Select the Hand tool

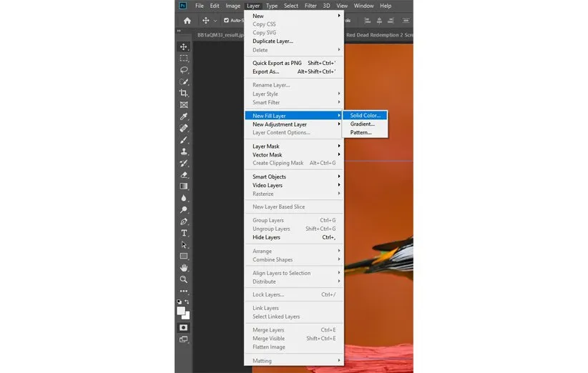(x=184, y=268)
